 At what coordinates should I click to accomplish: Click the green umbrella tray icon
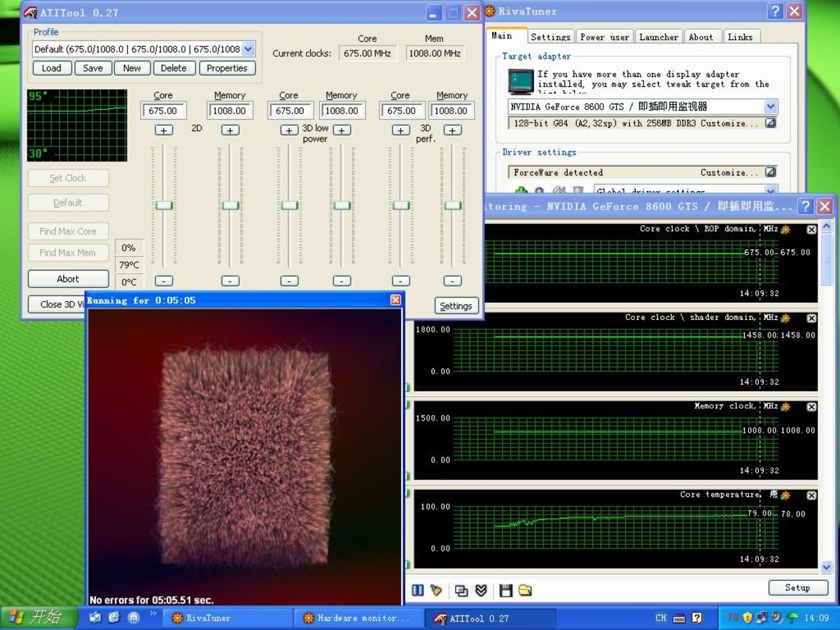(x=792, y=617)
